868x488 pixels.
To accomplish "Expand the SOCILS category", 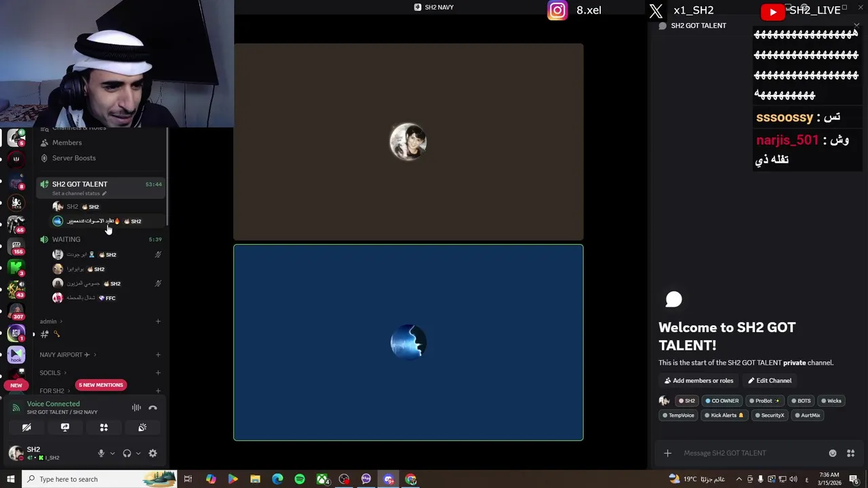I will 53,373.
